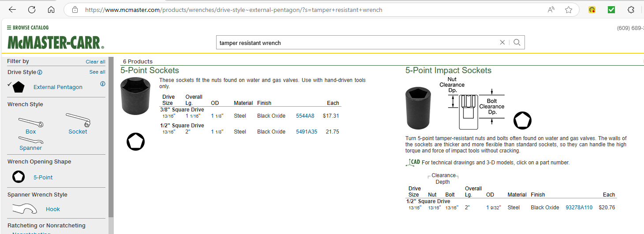Select the Socket filter label
The width and height of the screenshot is (644, 234).
(x=78, y=132)
